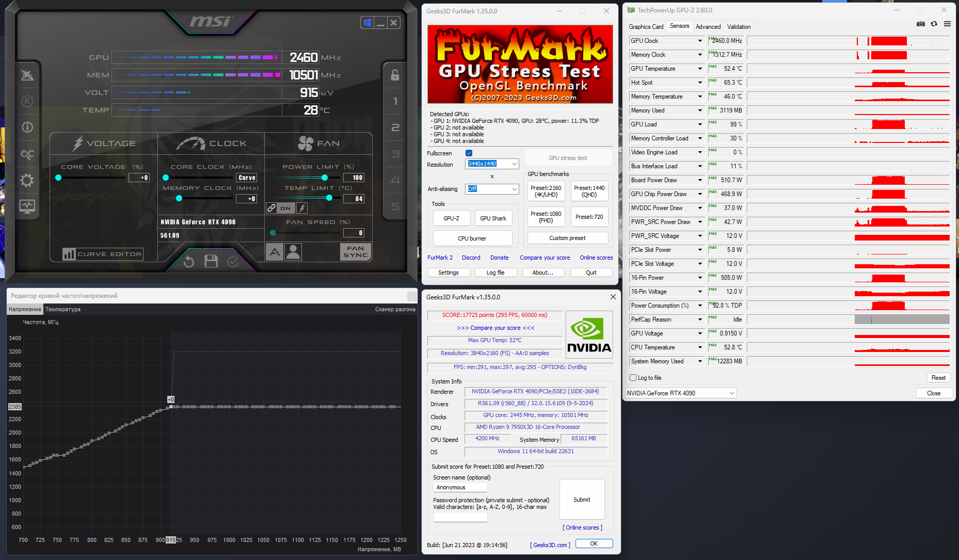The height and width of the screenshot is (560, 959).
Task: Select Afterburner profile slot 4
Action: (395, 180)
